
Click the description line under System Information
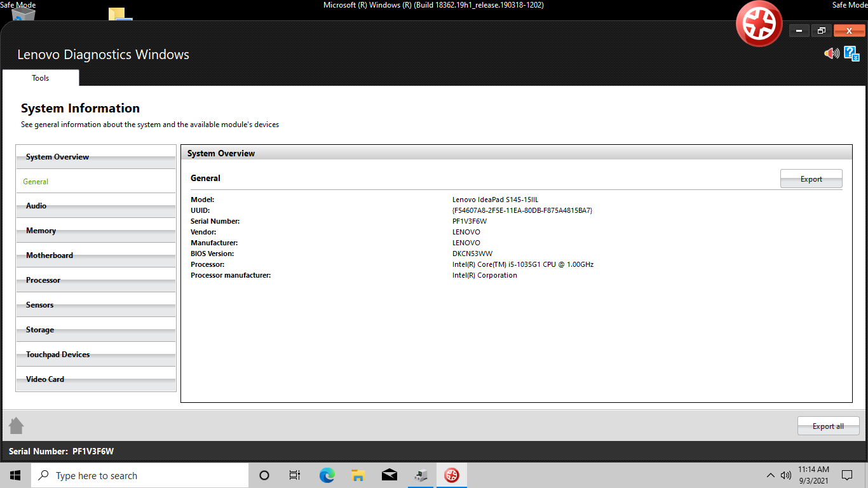point(150,125)
